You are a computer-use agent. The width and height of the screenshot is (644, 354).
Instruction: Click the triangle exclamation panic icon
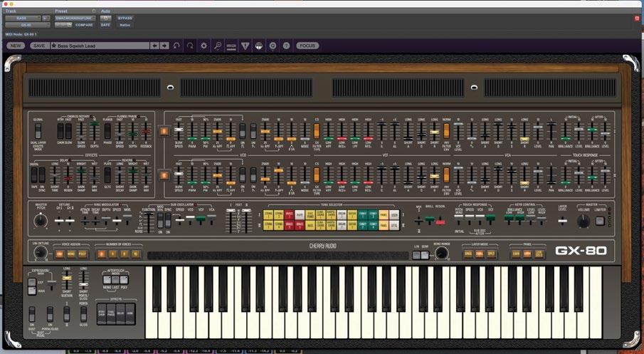tap(246, 46)
